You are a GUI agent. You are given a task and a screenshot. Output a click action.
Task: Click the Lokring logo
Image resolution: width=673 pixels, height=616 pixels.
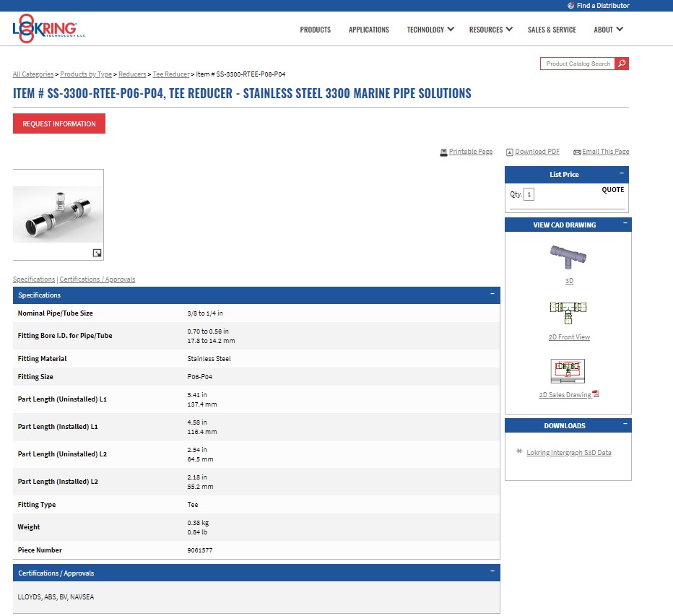coord(49,28)
